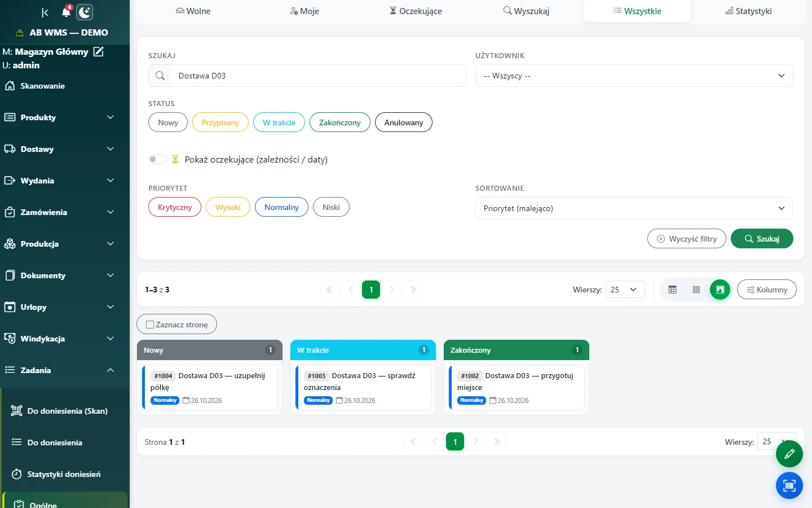The height and width of the screenshot is (508, 812).
Task: Edit the Magazyn Główny warehouse selection
Action: coord(99,52)
